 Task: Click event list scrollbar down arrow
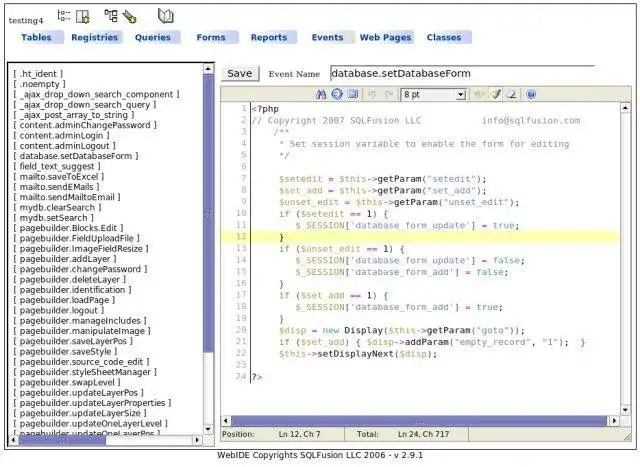[208, 429]
